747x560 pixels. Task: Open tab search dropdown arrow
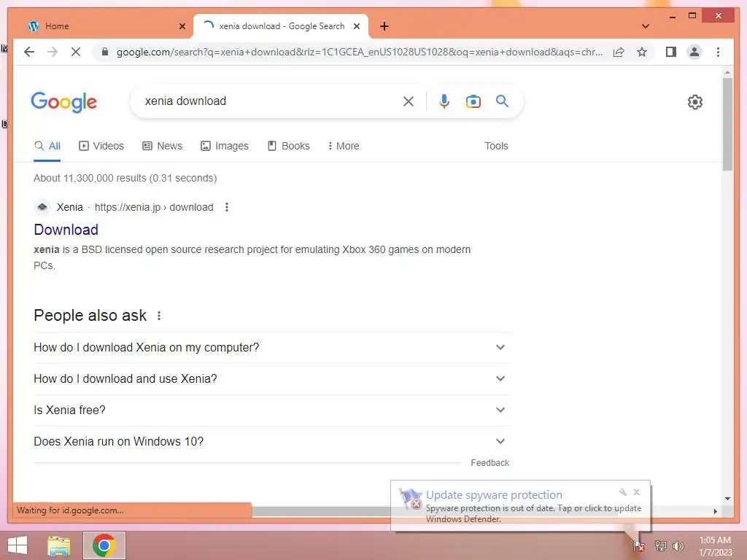[646, 26]
